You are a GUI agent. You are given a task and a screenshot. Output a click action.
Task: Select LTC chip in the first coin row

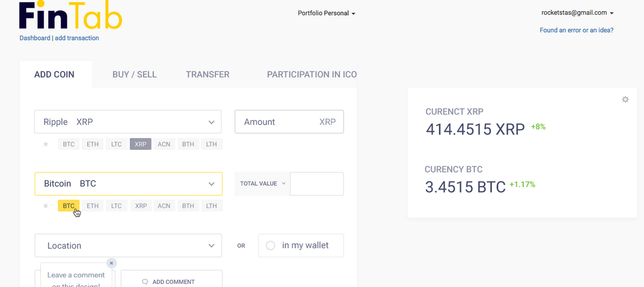pos(116,144)
